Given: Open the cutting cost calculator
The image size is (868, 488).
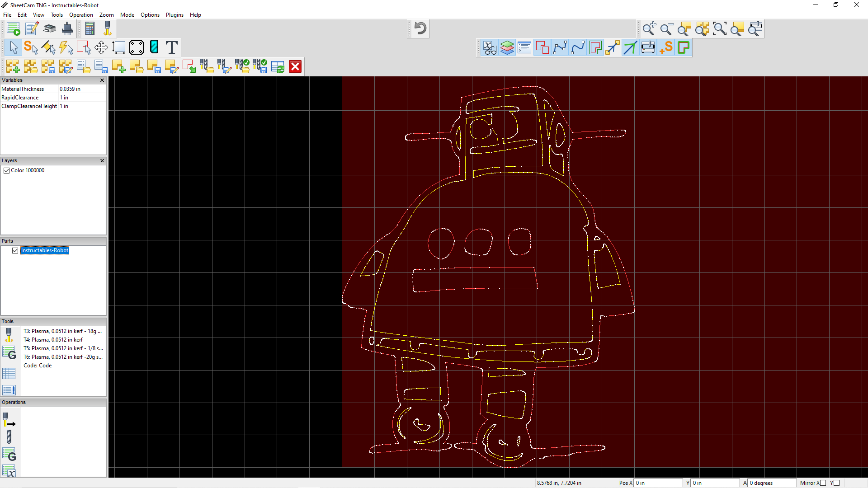Looking at the screenshot, I should [90, 28].
